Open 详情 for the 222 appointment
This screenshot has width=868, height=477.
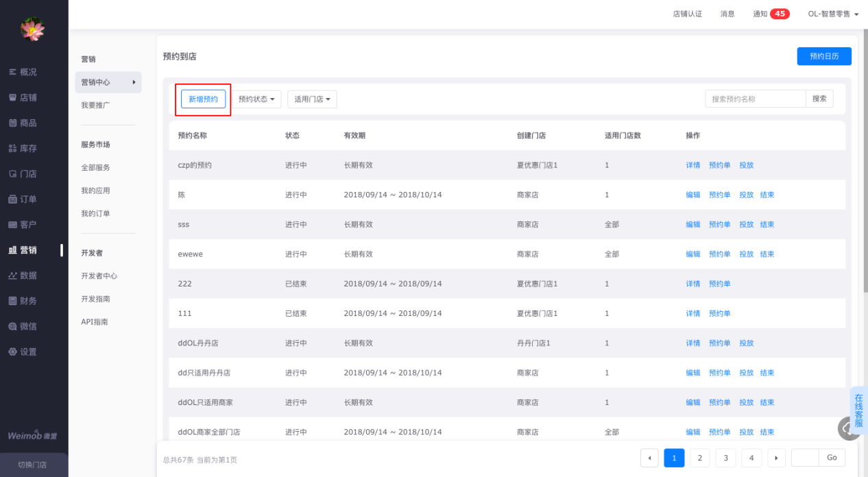click(693, 284)
